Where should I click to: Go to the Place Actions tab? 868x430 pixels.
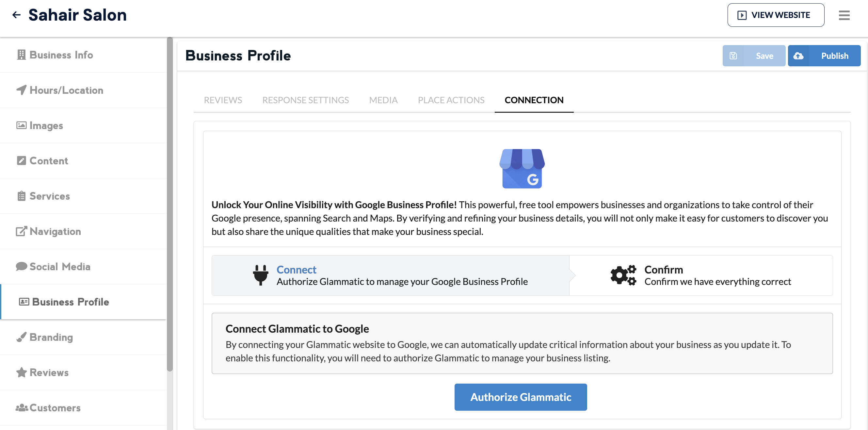coord(451,100)
